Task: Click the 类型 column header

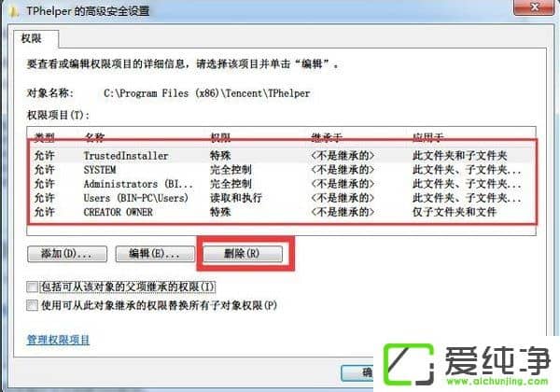Action: (45, 137)
